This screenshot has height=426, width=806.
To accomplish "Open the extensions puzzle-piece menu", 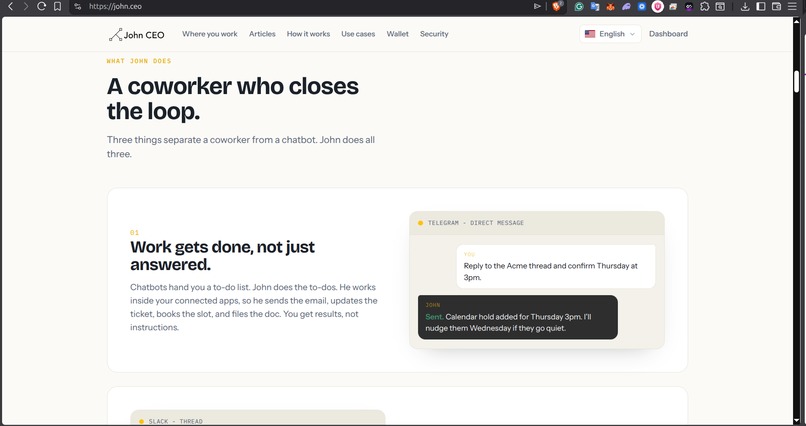I will pyautogui.click(x=705, y=7).
